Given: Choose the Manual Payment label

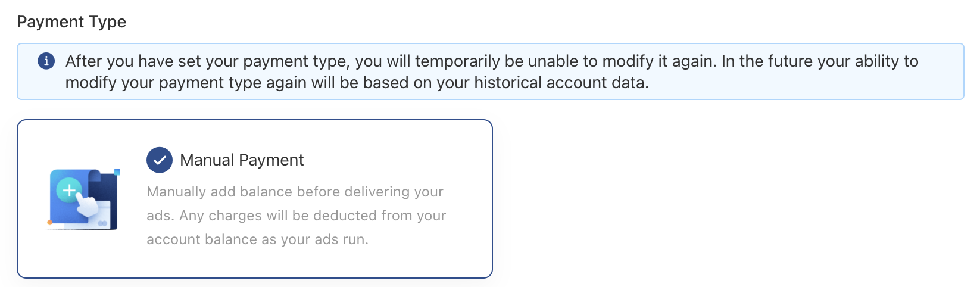Looking at the screenshot, I should tap(242, 160).
